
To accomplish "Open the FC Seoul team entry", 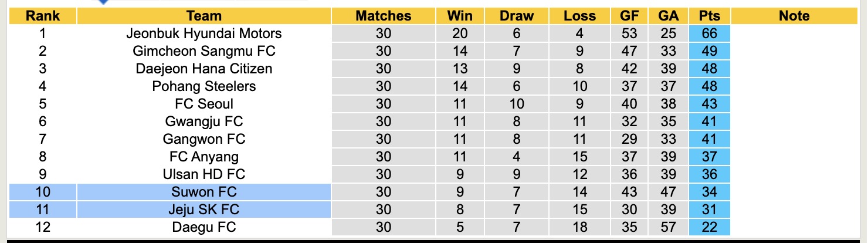I will point(204,104).
